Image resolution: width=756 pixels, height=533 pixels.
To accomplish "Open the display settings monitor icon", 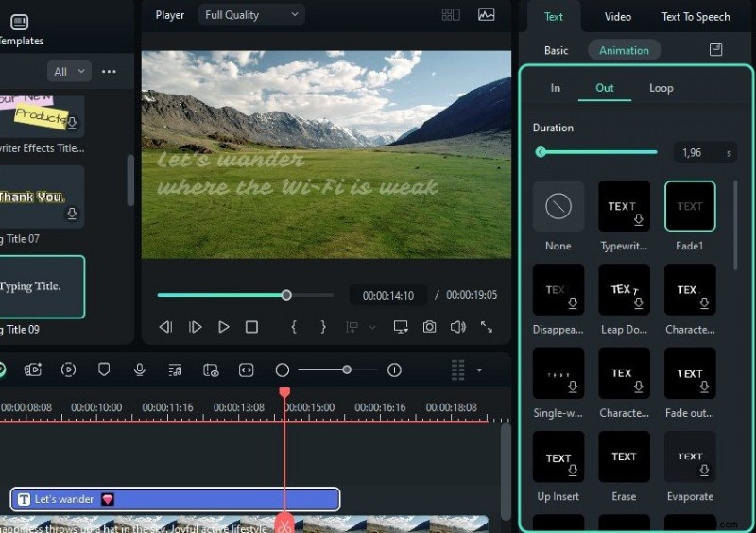I will click(401, 327).
